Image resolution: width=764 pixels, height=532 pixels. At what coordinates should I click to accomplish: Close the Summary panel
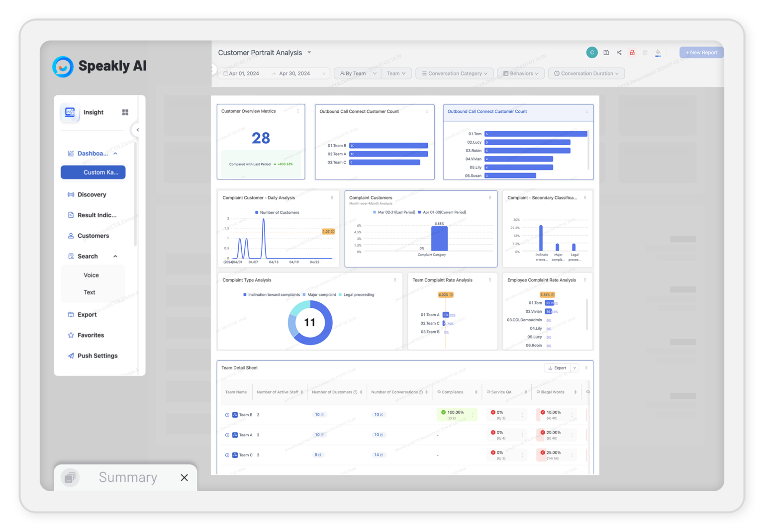point(184,477)
